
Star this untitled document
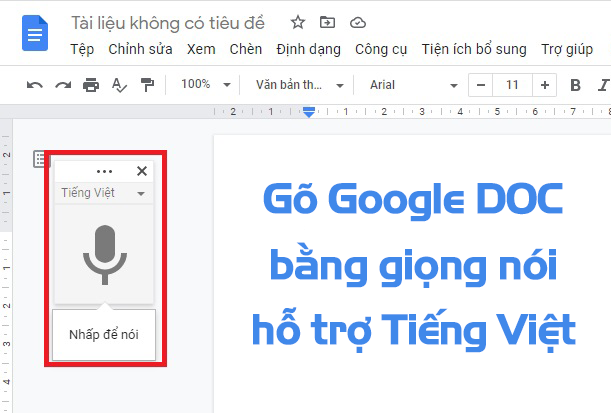pyautogui.click(x=298, y=23)
